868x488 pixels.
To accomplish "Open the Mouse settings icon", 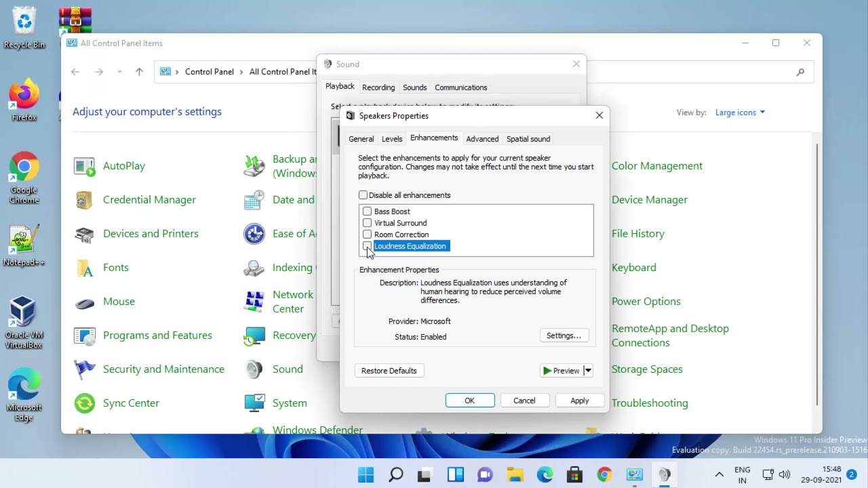I will [85, 302].
